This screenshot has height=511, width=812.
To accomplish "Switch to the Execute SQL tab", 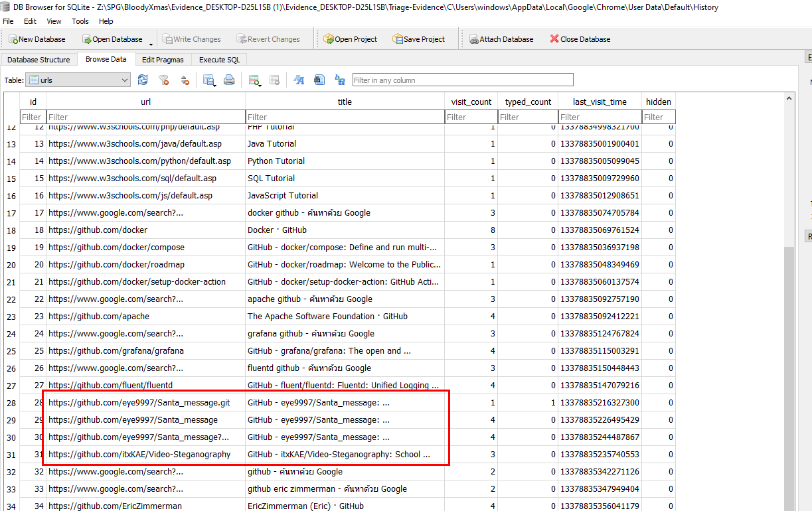I will point(219,60).
